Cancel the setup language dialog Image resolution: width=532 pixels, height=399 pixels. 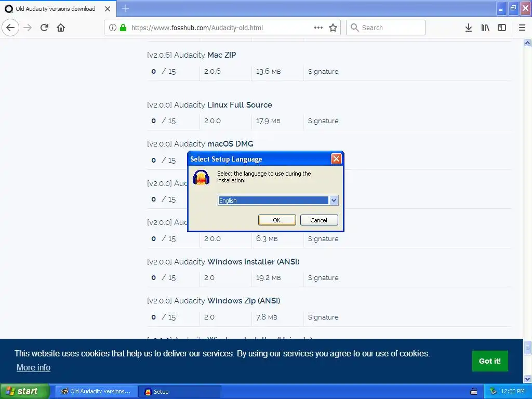click(319, 220)
